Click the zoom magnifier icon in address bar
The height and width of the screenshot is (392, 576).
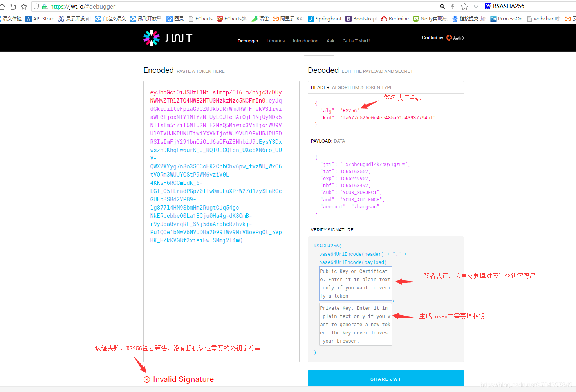pos(442,7)
